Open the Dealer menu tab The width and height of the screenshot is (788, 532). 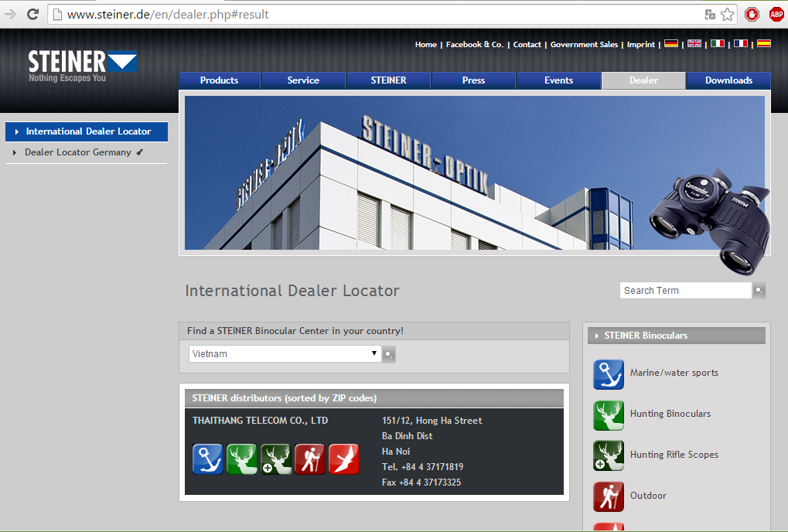point(643,80)
